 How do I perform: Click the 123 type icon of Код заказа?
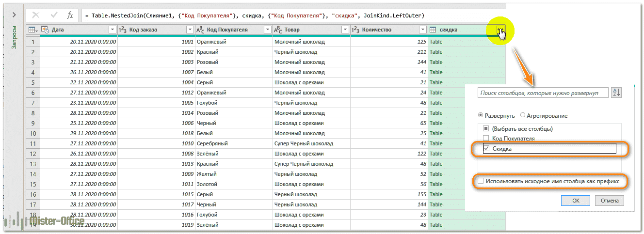coord(123,30)
